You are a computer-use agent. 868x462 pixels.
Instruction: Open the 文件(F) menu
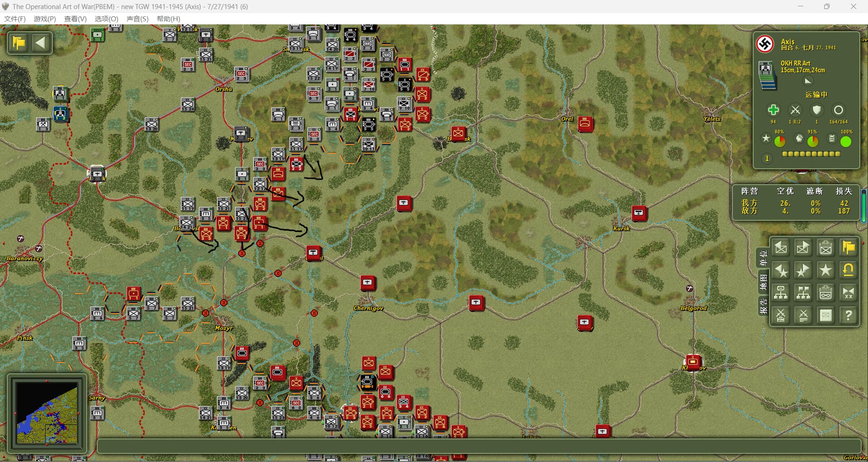pos(15,19)
